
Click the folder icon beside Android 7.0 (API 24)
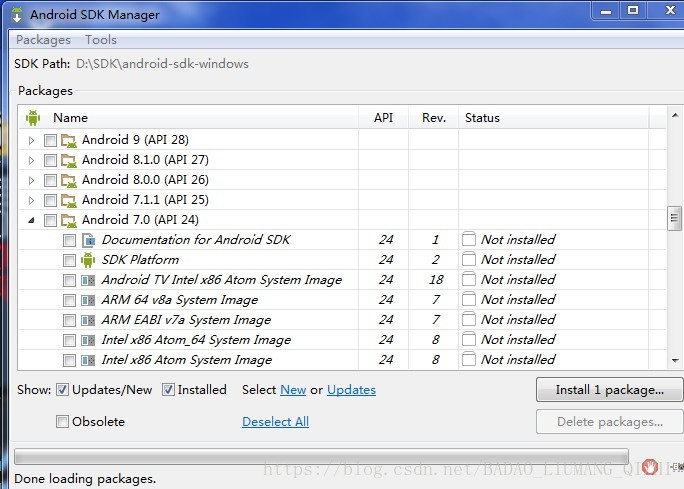[69, 221]
